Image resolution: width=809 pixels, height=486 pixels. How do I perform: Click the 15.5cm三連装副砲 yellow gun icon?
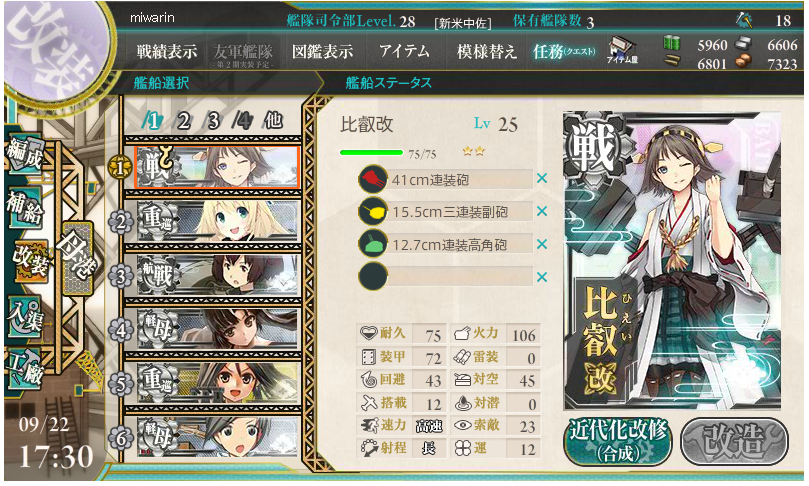click(x=373, y=212)
